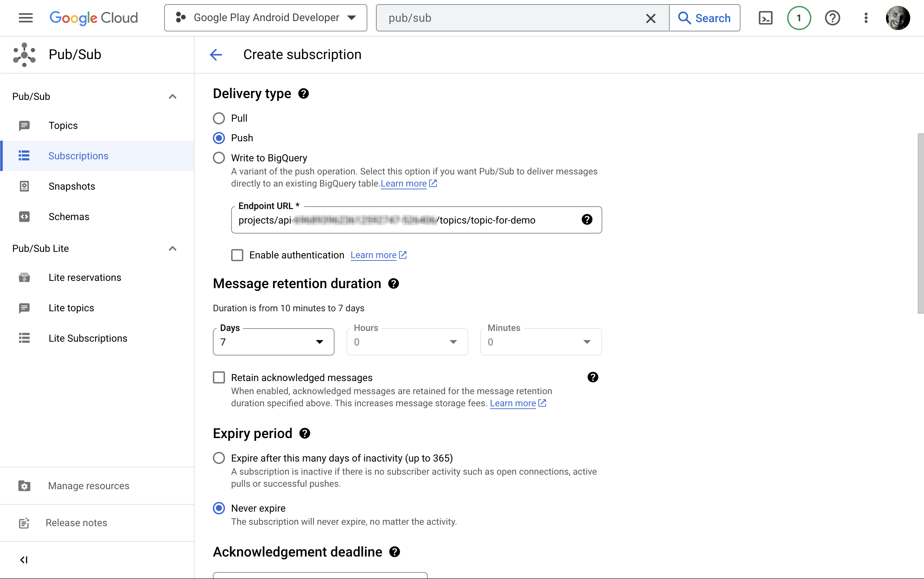924x579 pixels.
Task: Select Write to BigQuery delivery option
Action: tap(219, 158)
